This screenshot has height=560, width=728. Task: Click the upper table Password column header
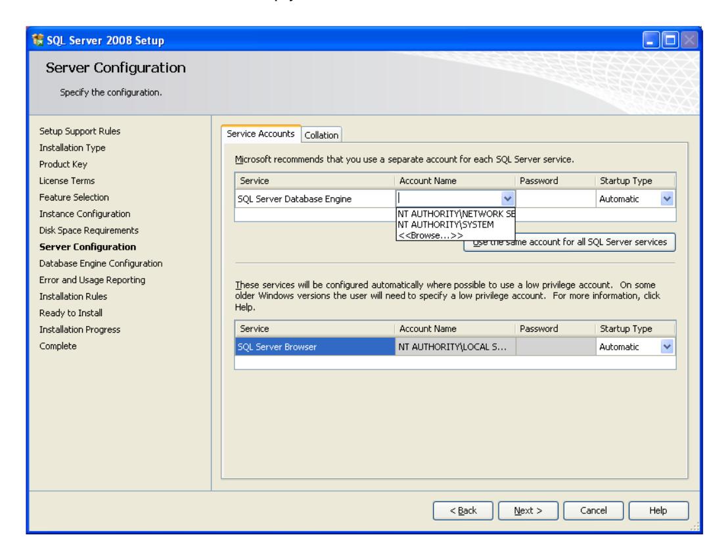point(556,181)
